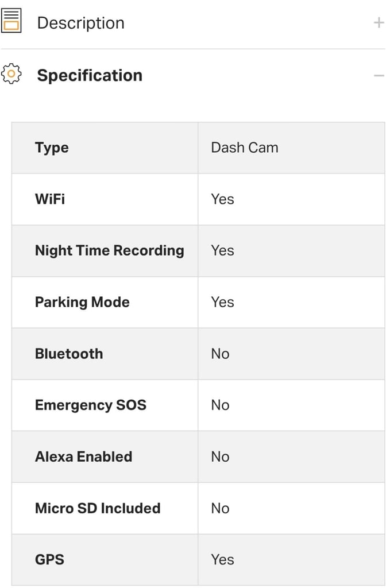Click Micro SD Included label
The height and width of the screenshot is (588, 390).
pos(98,508)
